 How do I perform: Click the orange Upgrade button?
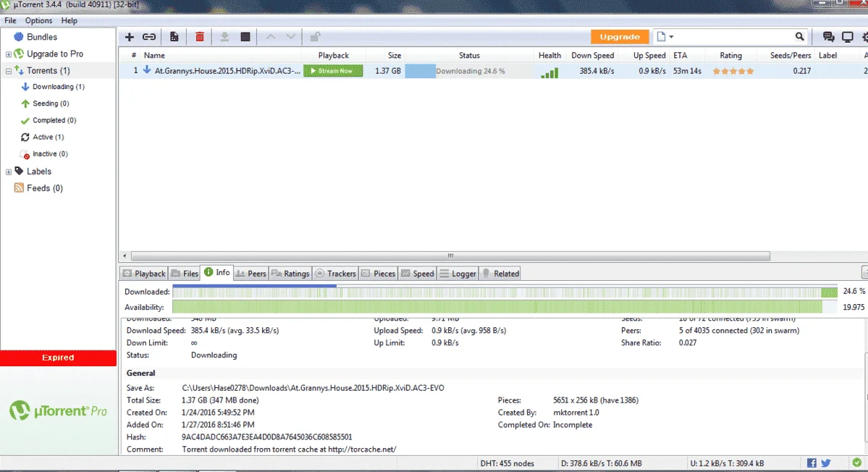[x=620, y=36]
